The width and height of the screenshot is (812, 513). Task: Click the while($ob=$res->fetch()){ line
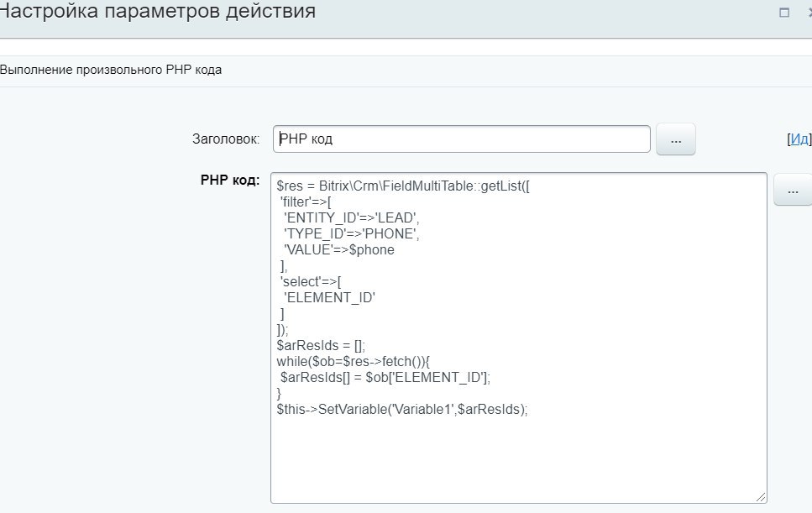click(354, 361)
